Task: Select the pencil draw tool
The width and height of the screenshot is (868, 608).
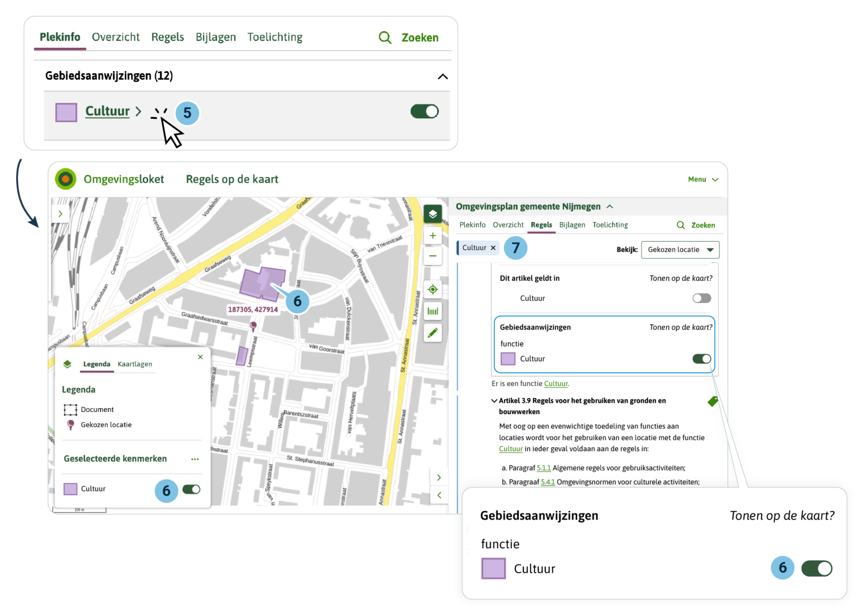Action: tap(432, 333)
